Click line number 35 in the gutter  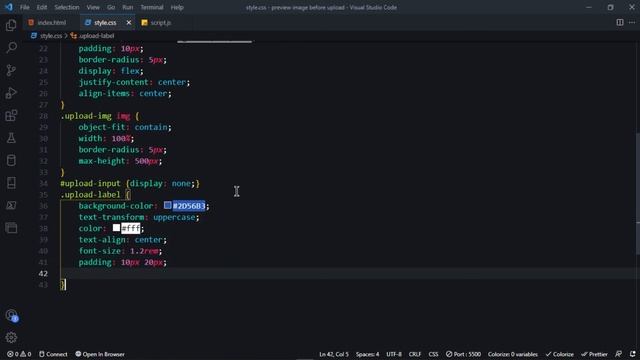point(43,195)
